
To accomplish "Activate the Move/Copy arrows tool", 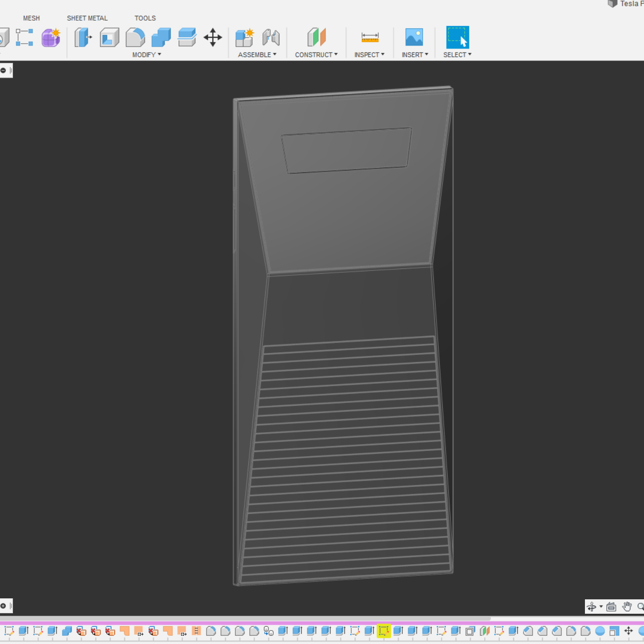I will click(x=213, y=37).
